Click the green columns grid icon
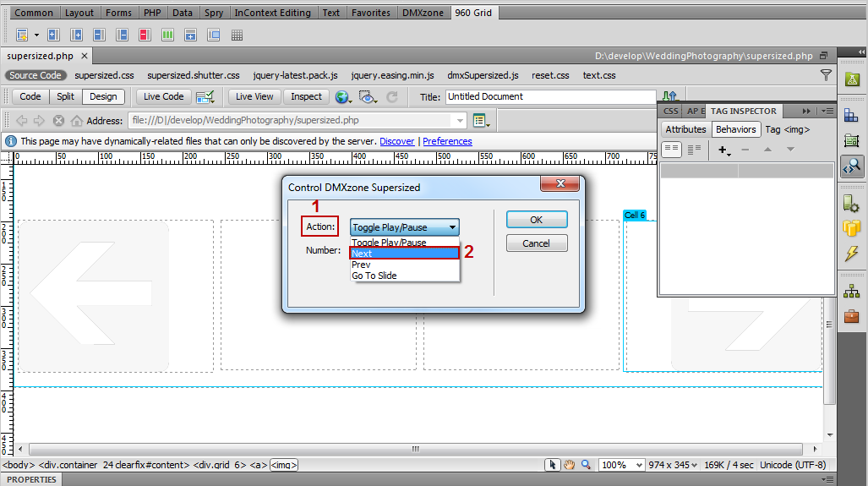868x486 pixels. pyautogui.click(x=167, y=35)
